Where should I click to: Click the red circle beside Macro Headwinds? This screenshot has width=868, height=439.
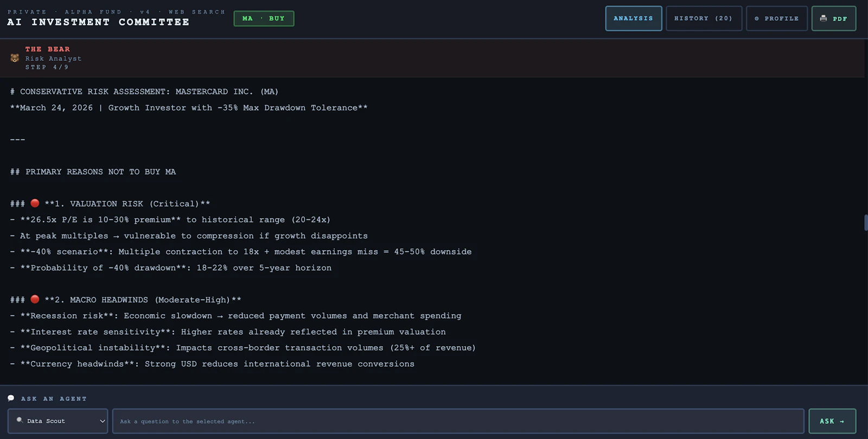35,299
